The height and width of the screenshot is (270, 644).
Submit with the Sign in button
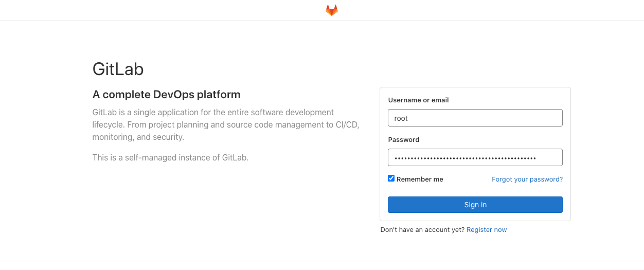click(x=475, y=205)
